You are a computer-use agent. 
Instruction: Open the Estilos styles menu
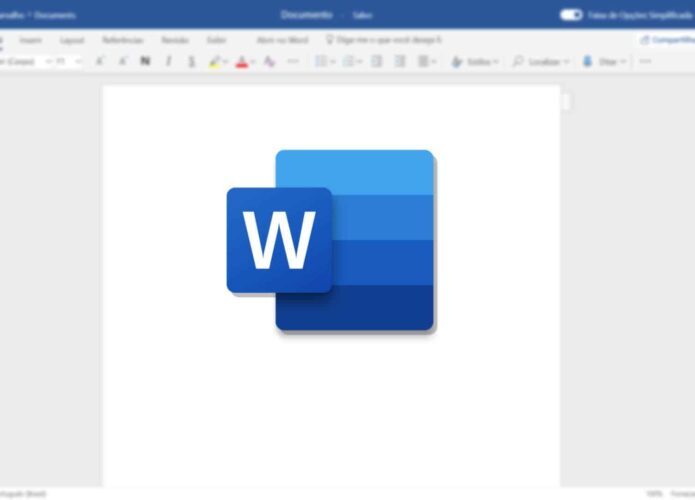(x=475, y=62)
